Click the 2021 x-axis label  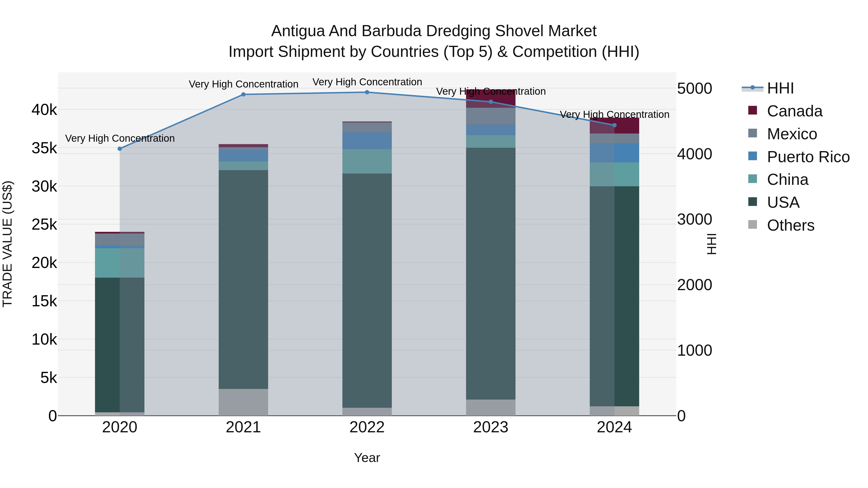point(243,427)
